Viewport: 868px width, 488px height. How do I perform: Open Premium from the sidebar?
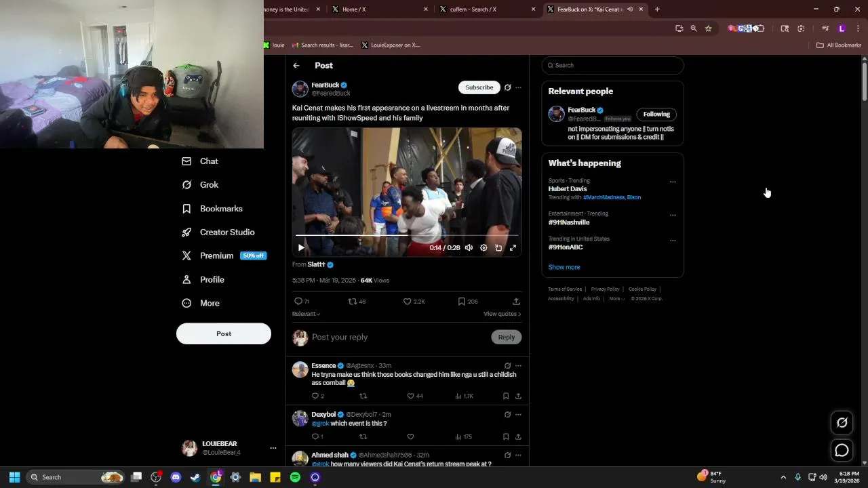(224, 256)
